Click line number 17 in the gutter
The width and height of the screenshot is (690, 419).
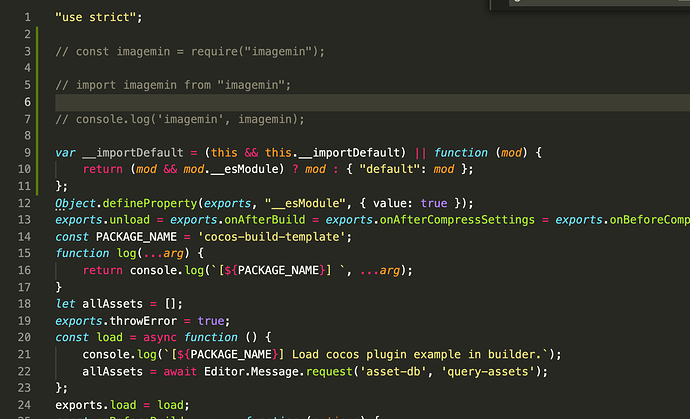(24, 287)
